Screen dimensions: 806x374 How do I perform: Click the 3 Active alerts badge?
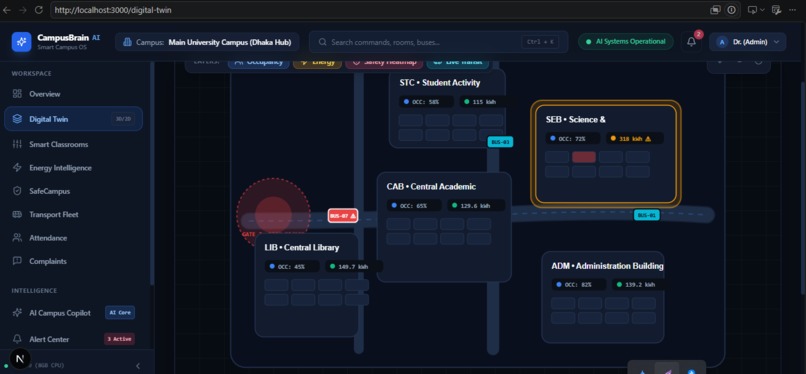coord(119,339)
